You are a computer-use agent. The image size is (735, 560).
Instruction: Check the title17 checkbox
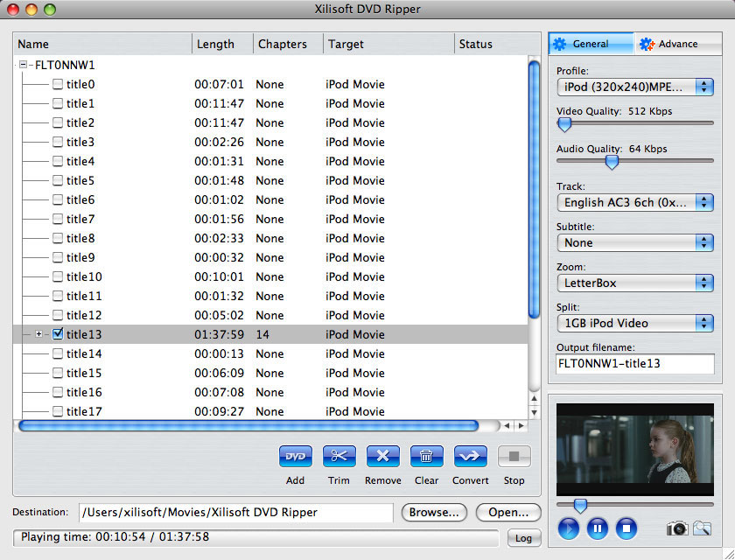coord(58,411)
